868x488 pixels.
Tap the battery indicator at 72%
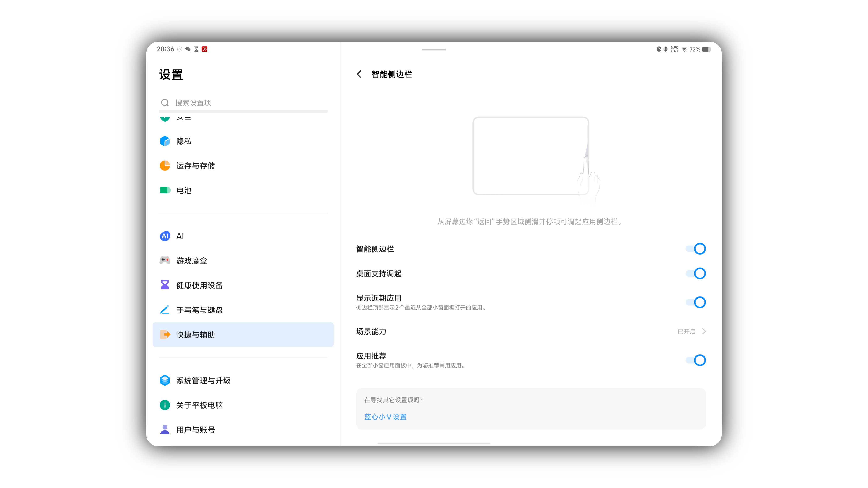click(x=706, y=49)
